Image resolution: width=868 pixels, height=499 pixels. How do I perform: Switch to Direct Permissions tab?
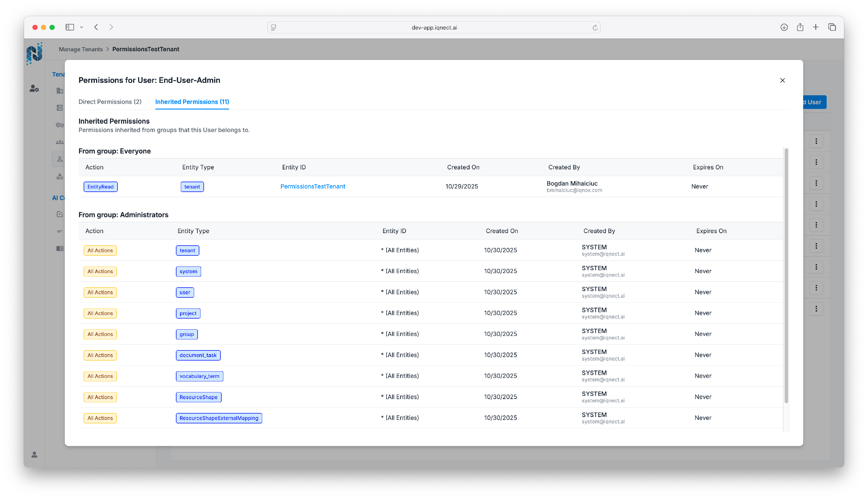110,102
